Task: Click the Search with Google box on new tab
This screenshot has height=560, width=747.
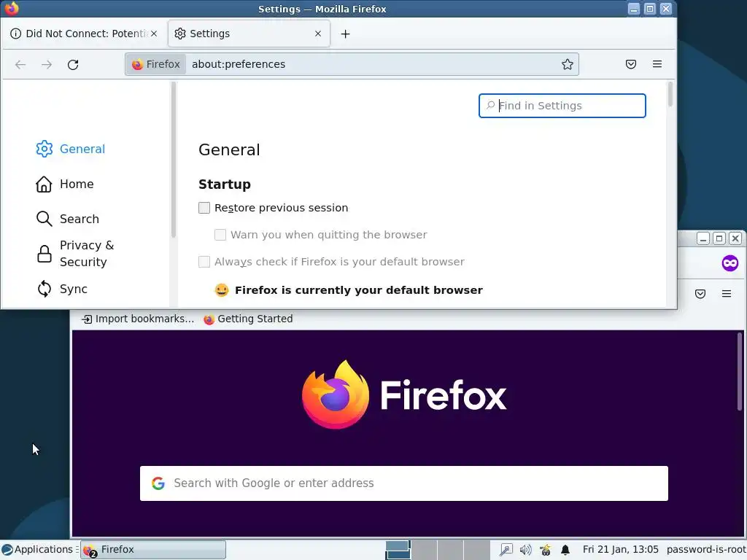Action: [404, 483]
